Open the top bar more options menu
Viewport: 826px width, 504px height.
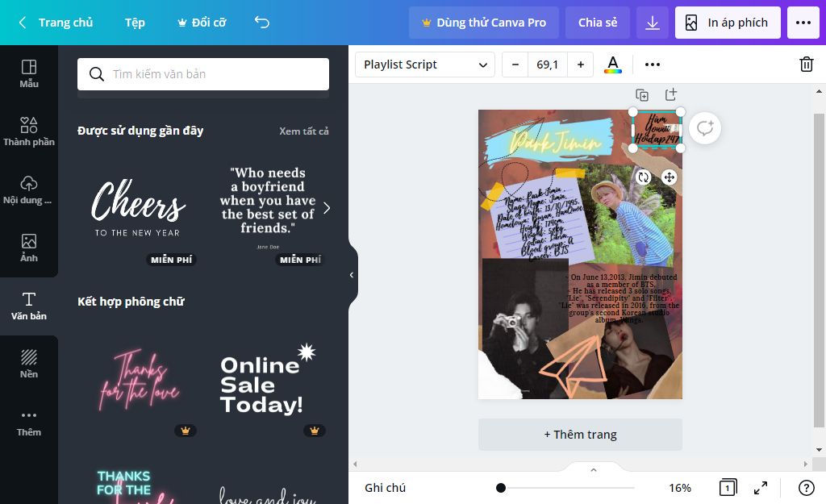click(x=803, y=23)
